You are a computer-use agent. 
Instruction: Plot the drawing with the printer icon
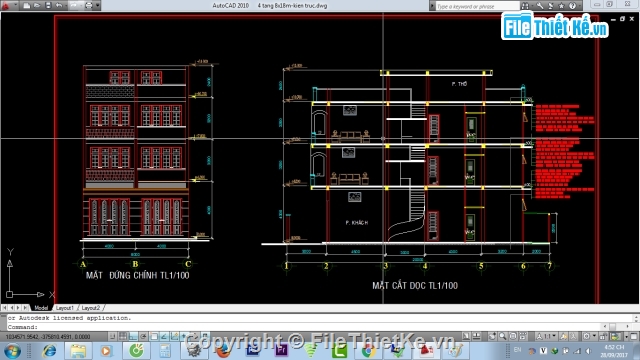pyautogui.click(x=89, y=5)
